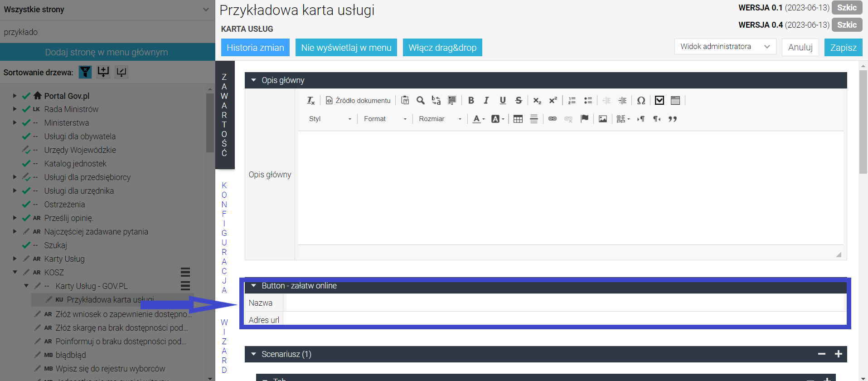Screen dimensions: 868x381
Task: Insert a special character using the omega icon
Action: (x=641, y=101)
